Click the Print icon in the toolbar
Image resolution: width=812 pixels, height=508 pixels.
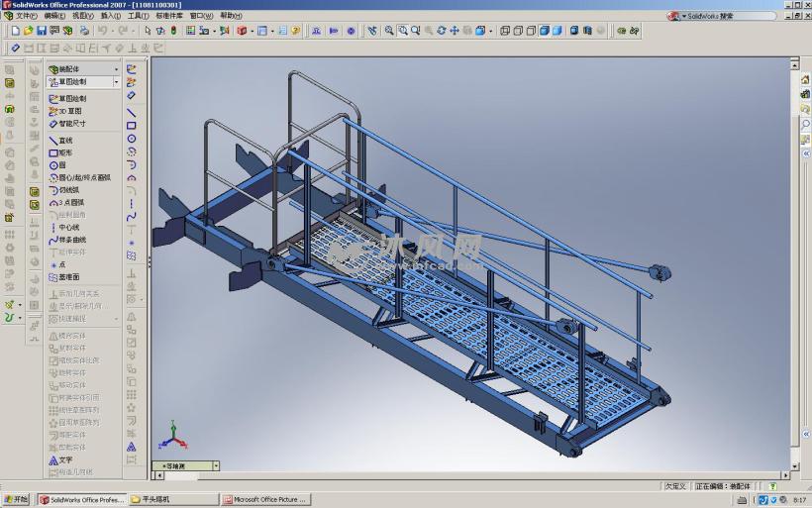click(84, 31)
